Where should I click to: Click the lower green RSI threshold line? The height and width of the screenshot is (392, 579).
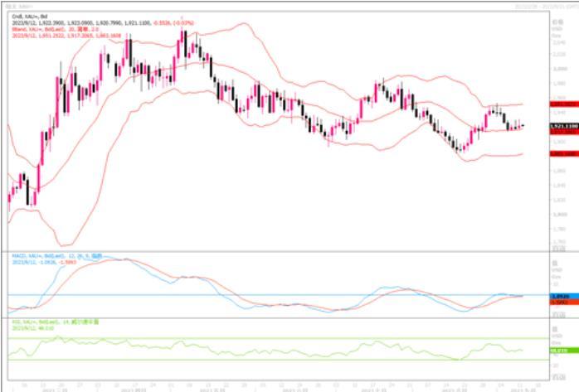249,360
